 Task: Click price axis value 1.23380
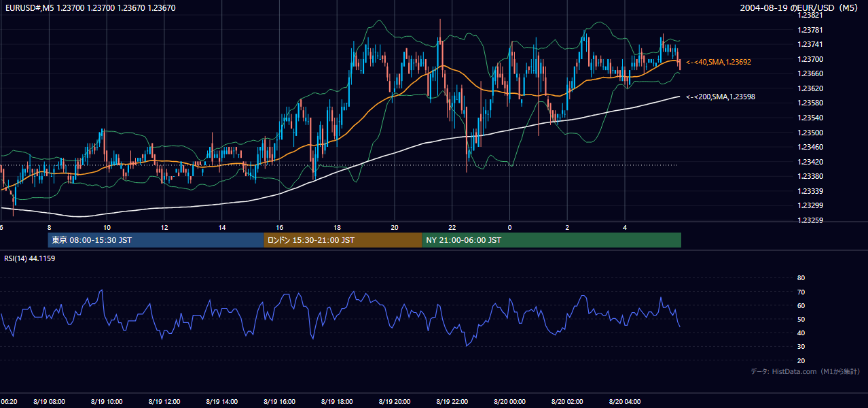click(x=810, y=176)
